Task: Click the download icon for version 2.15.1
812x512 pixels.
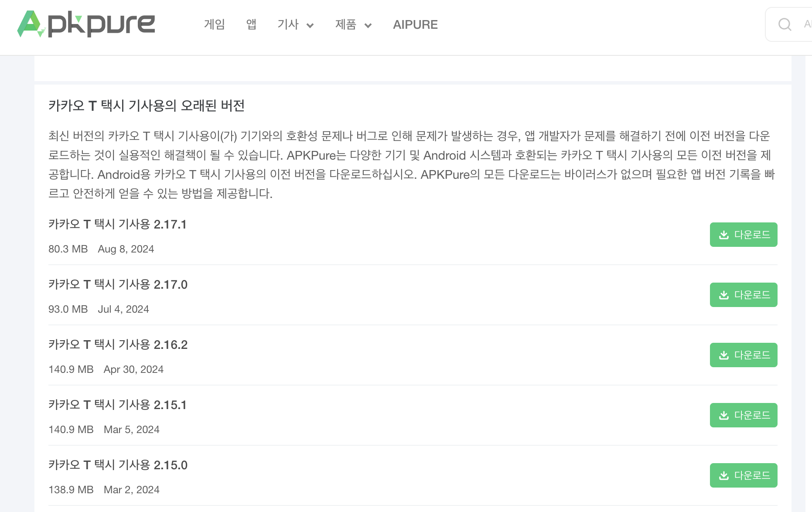Action: pos(724,415)
